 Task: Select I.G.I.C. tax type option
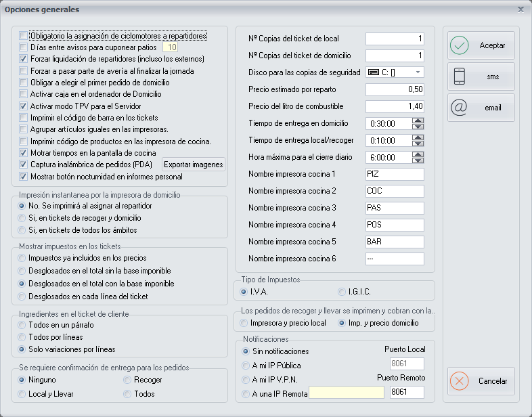pyautogui.click(x=342, y=291)
